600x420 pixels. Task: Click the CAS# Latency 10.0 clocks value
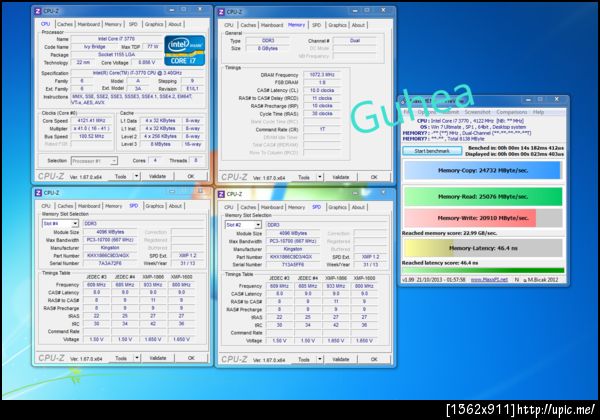[322, 90]
